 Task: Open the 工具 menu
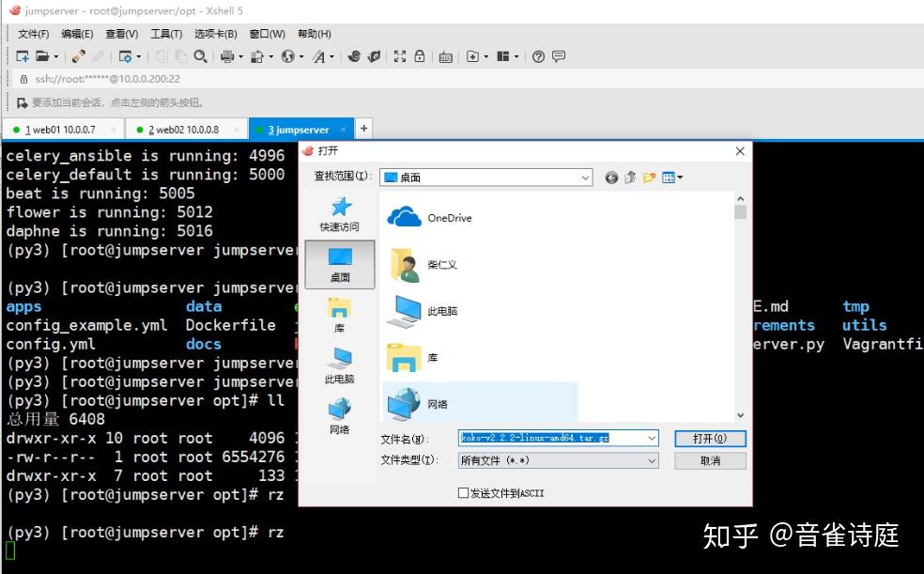164,33
